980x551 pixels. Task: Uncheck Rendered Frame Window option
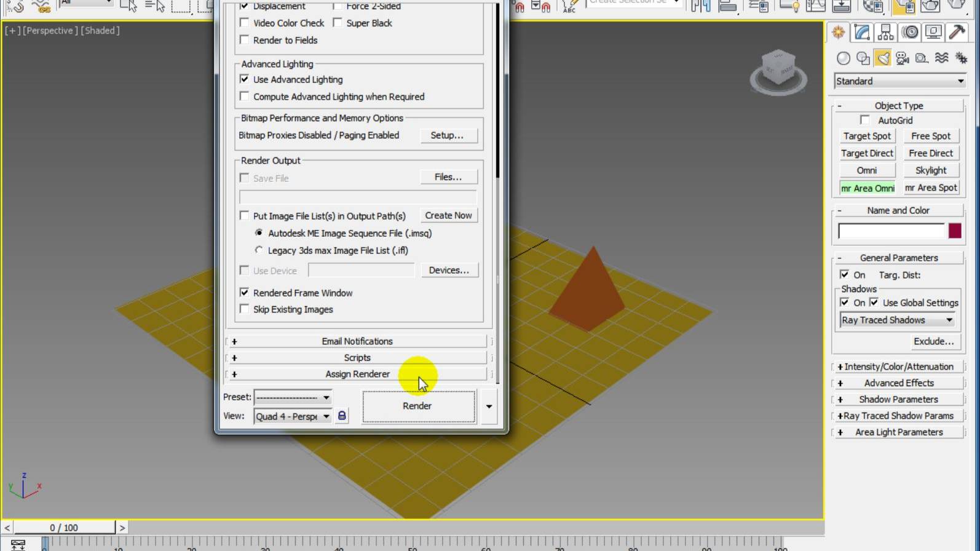245,293
